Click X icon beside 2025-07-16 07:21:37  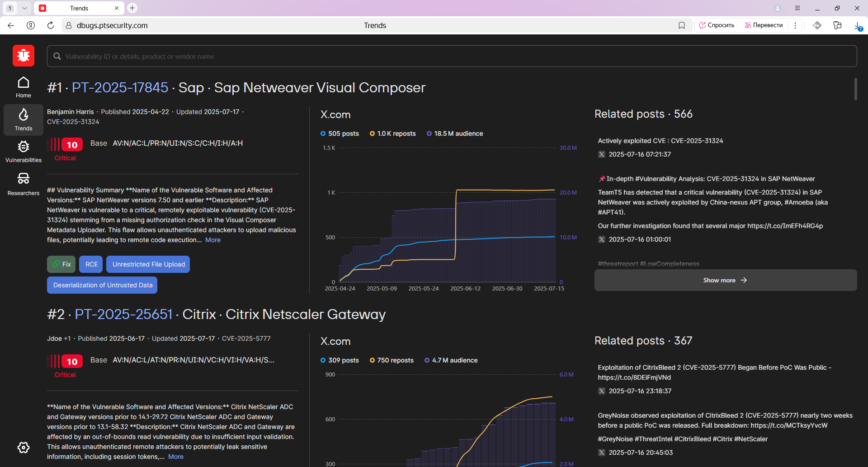(602, 154)
